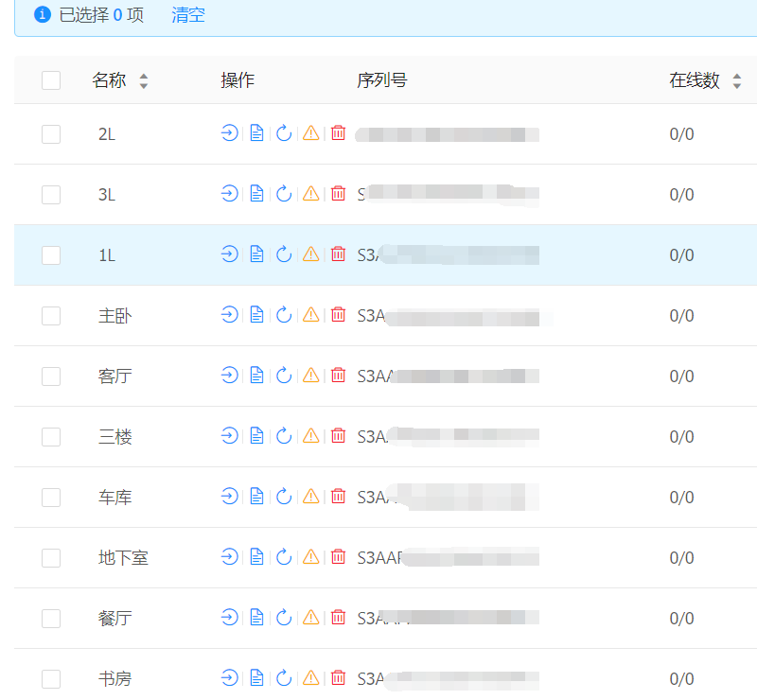Click the 1L row document icon

(x=256, y=254)
